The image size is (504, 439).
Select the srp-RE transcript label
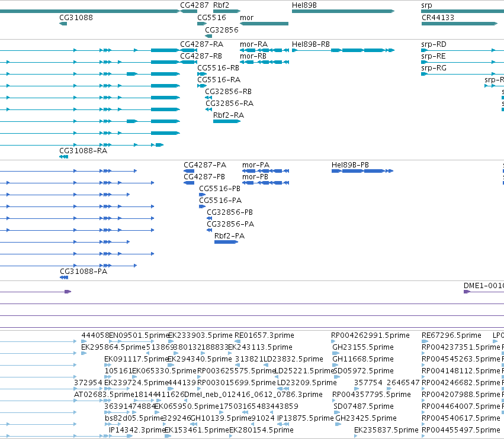[x=434, y=56]
